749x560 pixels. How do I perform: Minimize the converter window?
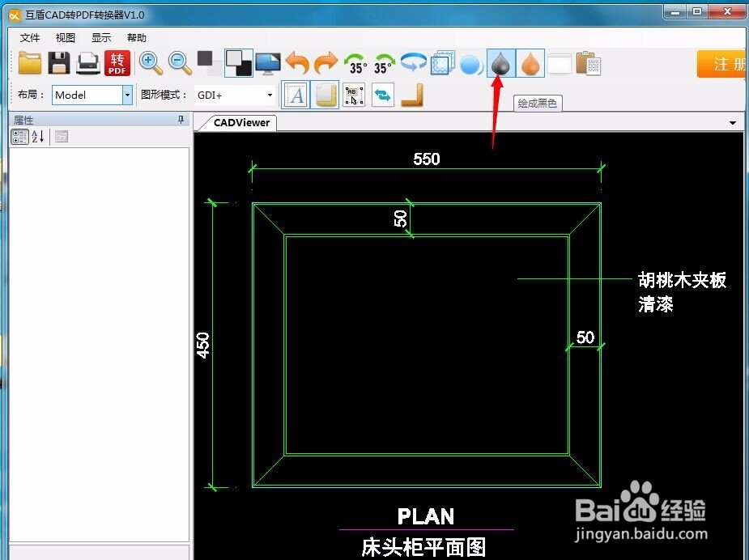(x=675, y=11)
